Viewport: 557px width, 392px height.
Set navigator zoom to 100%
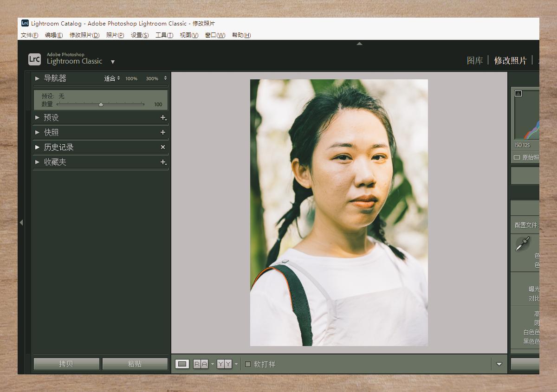click(131, 79)
